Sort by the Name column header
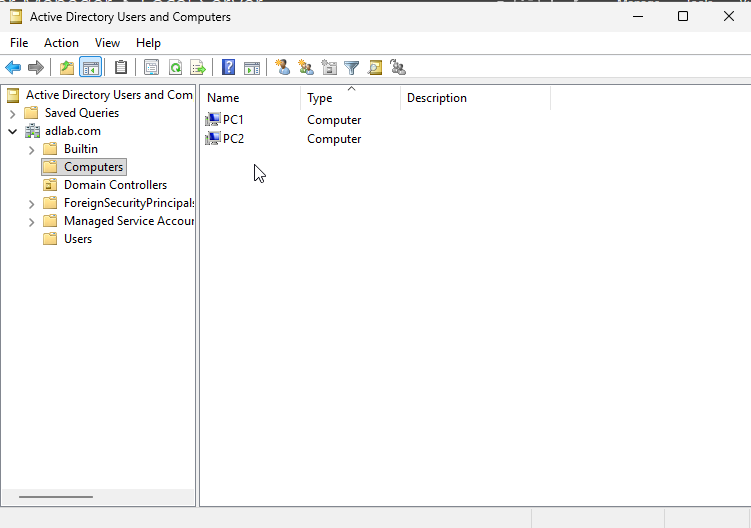 tap(251, 98)
